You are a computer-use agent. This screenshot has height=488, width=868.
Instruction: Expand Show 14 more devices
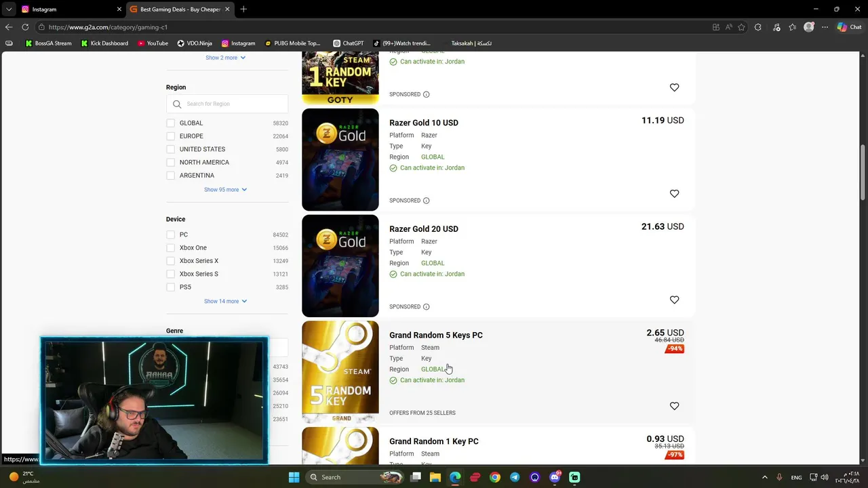coord(226,301)
